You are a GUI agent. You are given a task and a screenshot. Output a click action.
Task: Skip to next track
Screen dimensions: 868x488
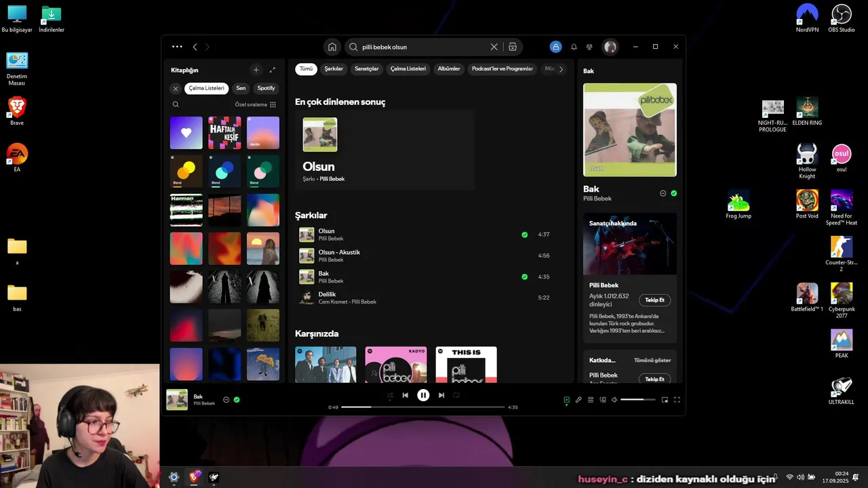pyautogui.click(x=441, y=395)
